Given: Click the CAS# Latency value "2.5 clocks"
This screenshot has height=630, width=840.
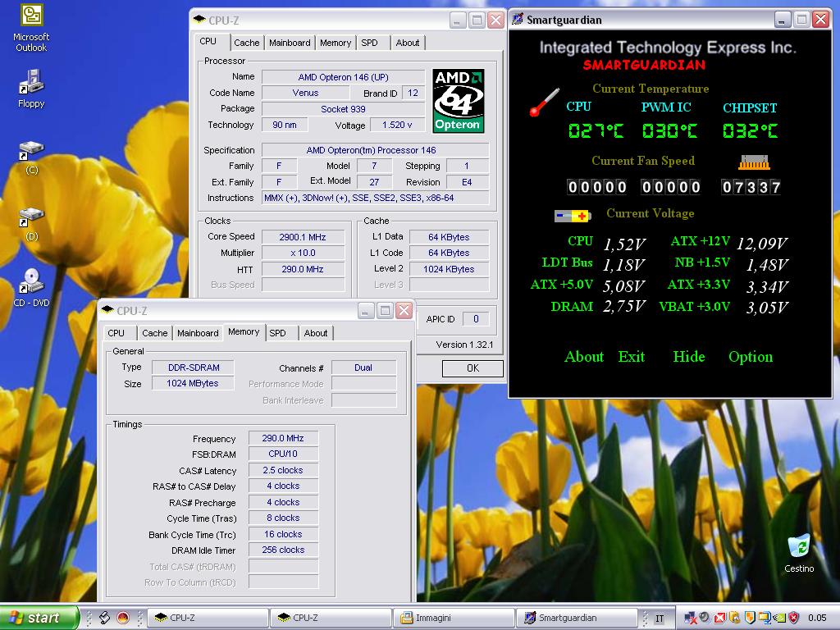Looking at the screenshot, I should tap(283, 470).
